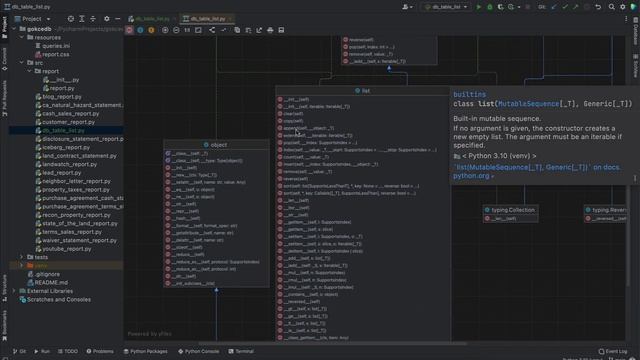Open the TODO tool window
This screenshot has height=360, width=640.
68,351
